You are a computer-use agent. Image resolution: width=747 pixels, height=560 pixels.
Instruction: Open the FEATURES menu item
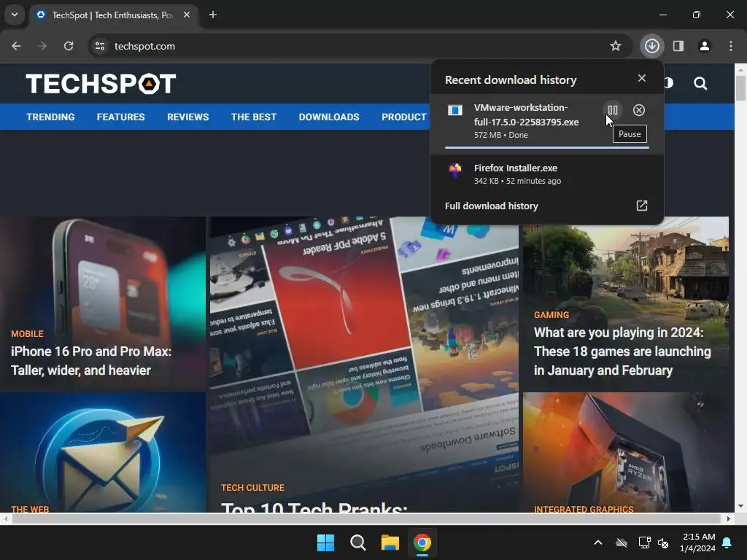point(120,117)
